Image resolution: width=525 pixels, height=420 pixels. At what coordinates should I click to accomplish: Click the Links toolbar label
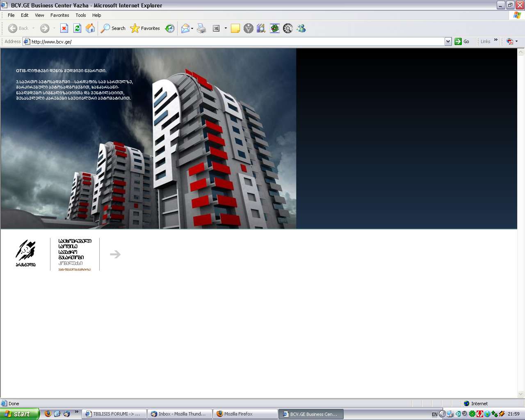click(x=485, y=41)
